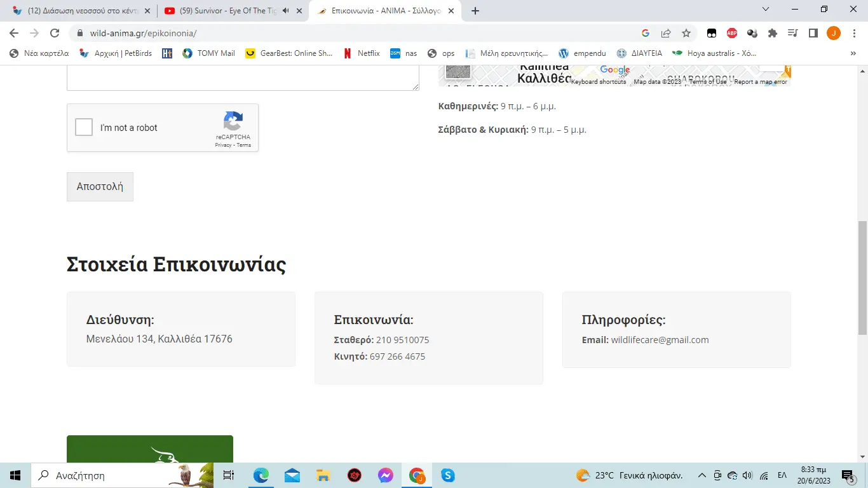Open the Chrome profile avatar J
The height and width of the screenshot is (488, 868).
[834, 33]
